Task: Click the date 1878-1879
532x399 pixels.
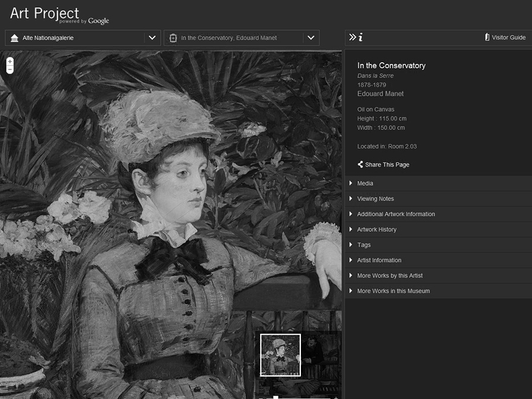Action: pyautogui.click(x=372, y=85)
